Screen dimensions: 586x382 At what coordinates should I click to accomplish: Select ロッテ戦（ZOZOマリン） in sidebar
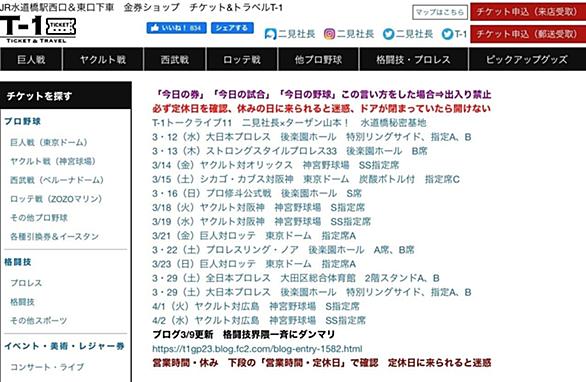pyautogui.click(x=56, y=199)
